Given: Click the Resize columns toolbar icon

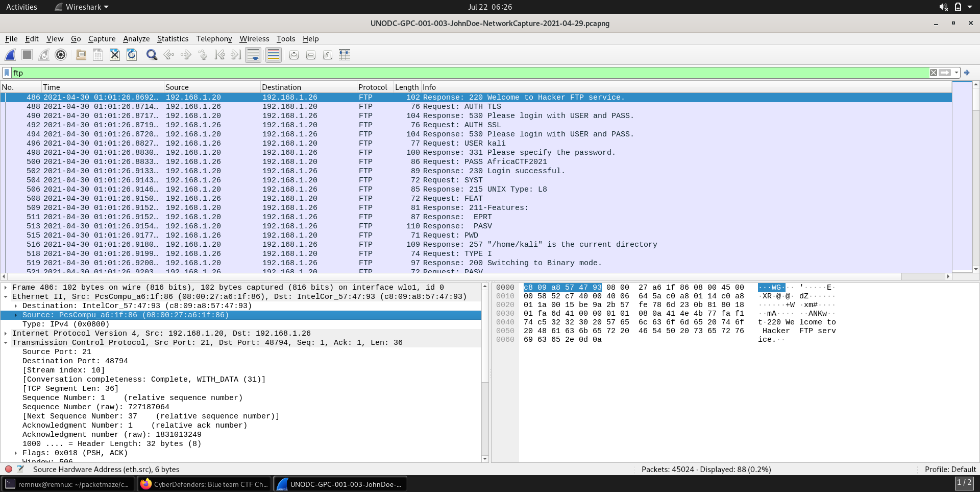Looking at the screenshot, I should (345, 55).
